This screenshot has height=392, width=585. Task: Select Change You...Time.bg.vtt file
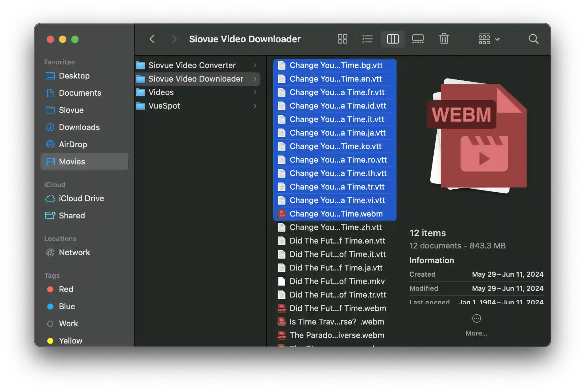(x=335, y=65)
